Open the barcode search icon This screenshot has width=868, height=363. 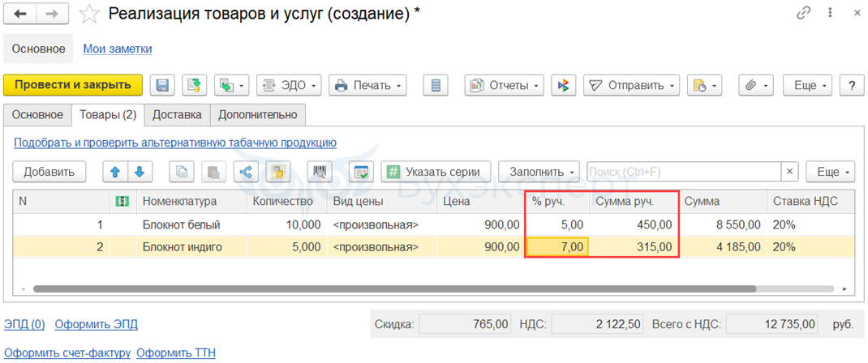(320, 172)
